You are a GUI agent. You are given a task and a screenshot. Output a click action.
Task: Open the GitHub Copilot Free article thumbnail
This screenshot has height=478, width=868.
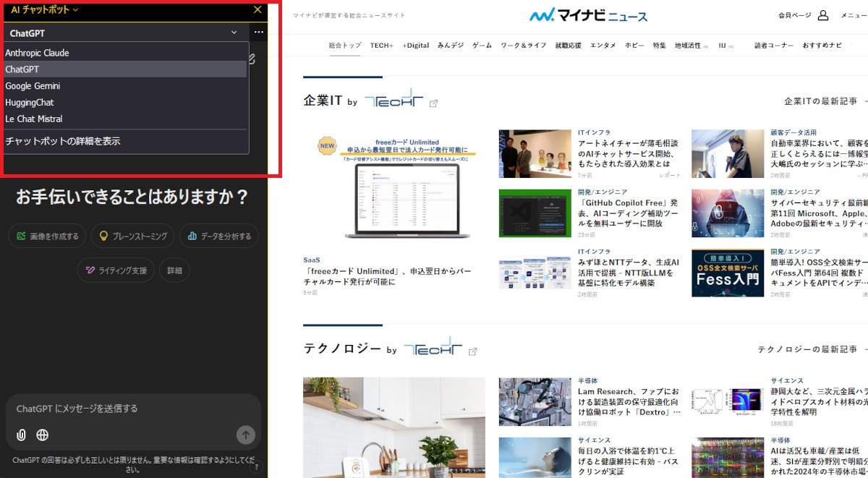535,213
